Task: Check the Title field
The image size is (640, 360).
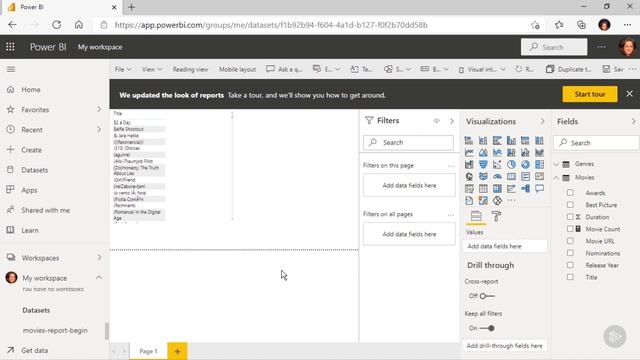Action: 570,277
